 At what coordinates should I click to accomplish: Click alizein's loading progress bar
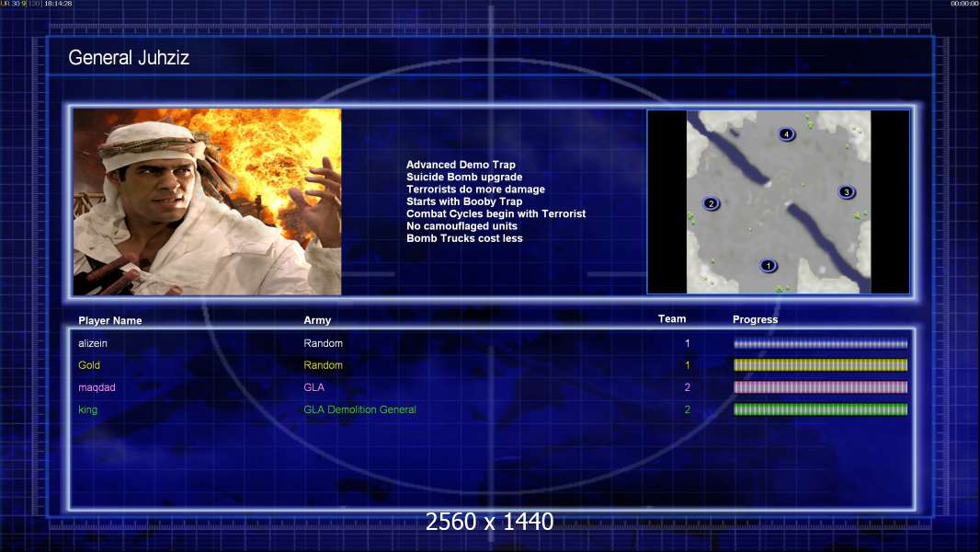820,343
